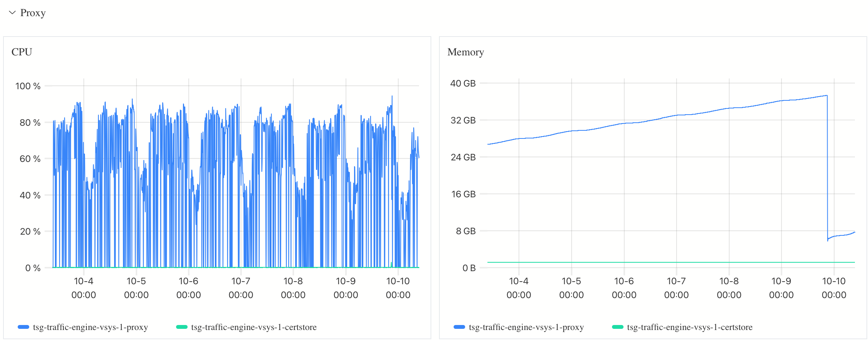Screen dimensions: 868x340
Task: Click the 100 % label on CPU axis
Action: (28, 86)
